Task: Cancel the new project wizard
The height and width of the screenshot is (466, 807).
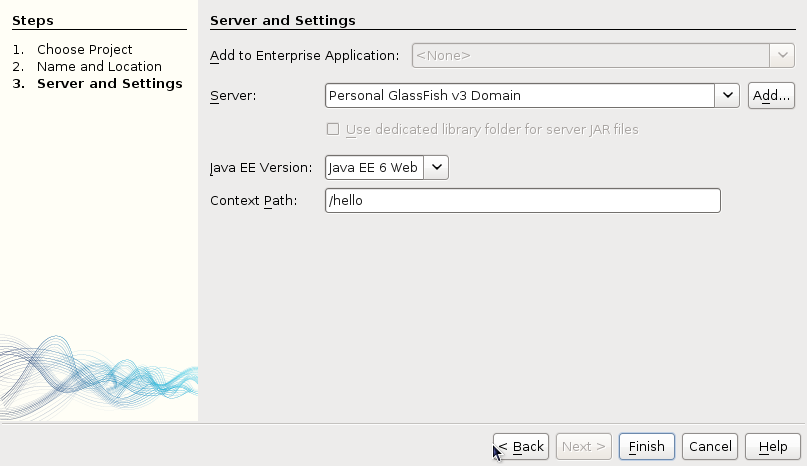Action: [710, 446]
